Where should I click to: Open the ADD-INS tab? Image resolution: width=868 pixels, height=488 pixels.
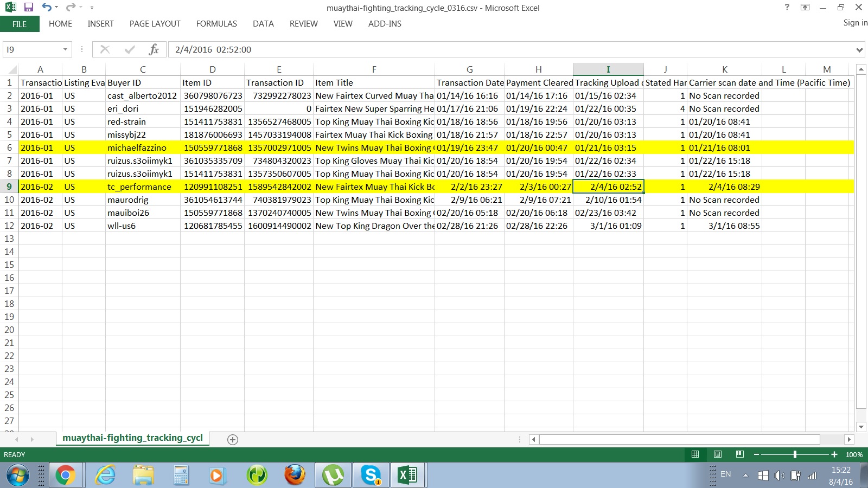click(385, 24)
